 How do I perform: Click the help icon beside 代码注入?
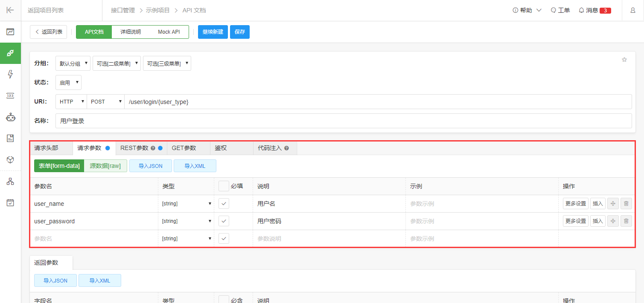pos(286,148)
